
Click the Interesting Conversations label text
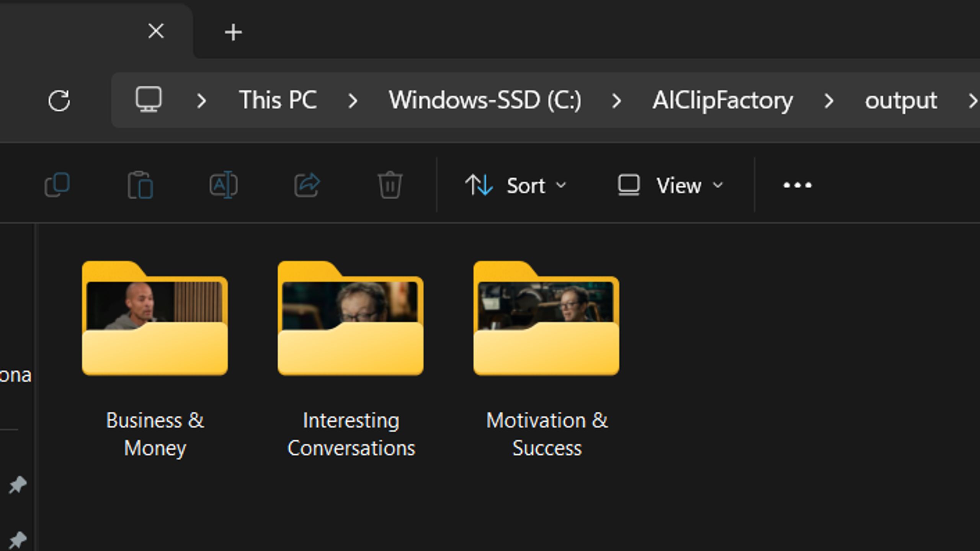(x=351, y=434)
